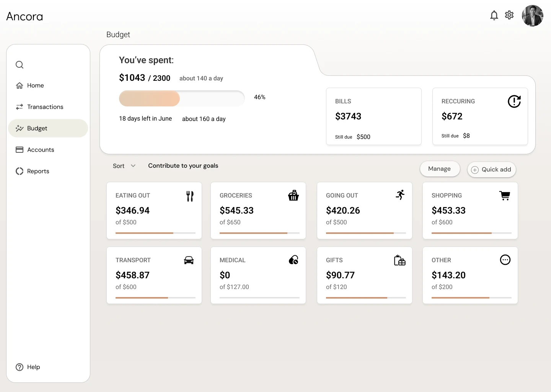Click the Recurring still due $8

pyautogui.click(x=466, y=136)
